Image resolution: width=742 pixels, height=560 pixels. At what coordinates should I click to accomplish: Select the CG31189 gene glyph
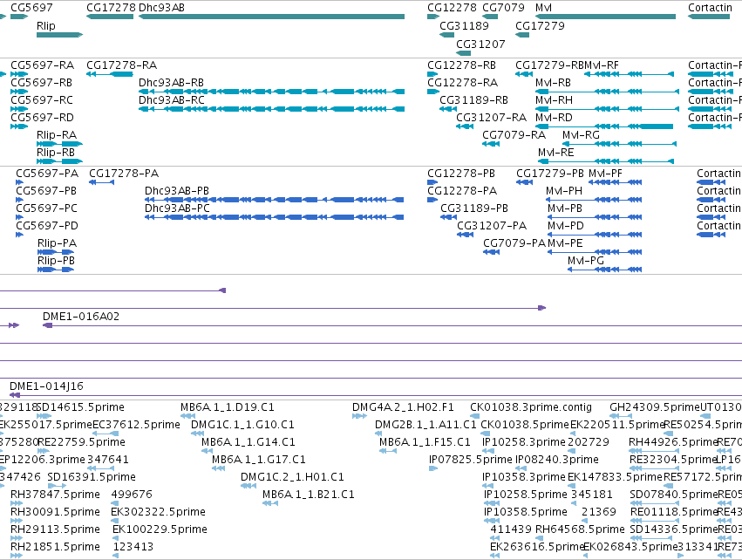446,35
